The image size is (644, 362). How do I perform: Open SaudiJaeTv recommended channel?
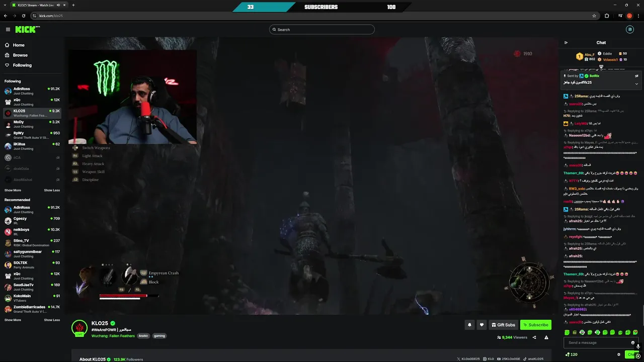pyautogui.click(x=32, y=287)
